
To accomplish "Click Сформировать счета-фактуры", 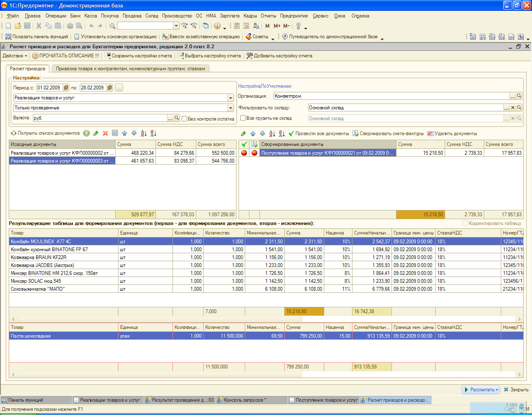I will [x=388, y=133].
